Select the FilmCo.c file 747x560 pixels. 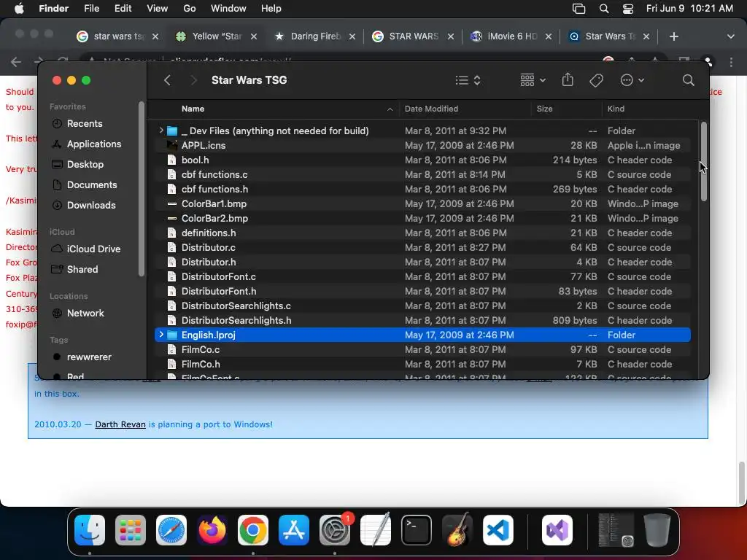pyautogui.click(x=422, y=349)
